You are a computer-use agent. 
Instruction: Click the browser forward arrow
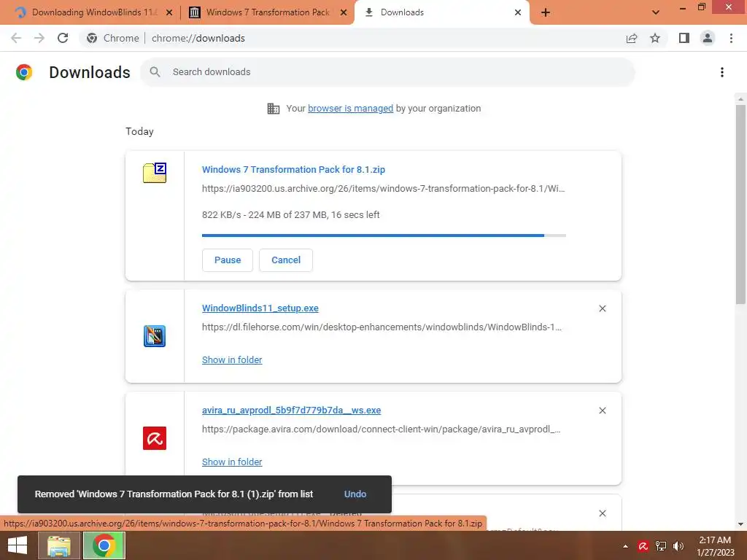click(39, 38)
